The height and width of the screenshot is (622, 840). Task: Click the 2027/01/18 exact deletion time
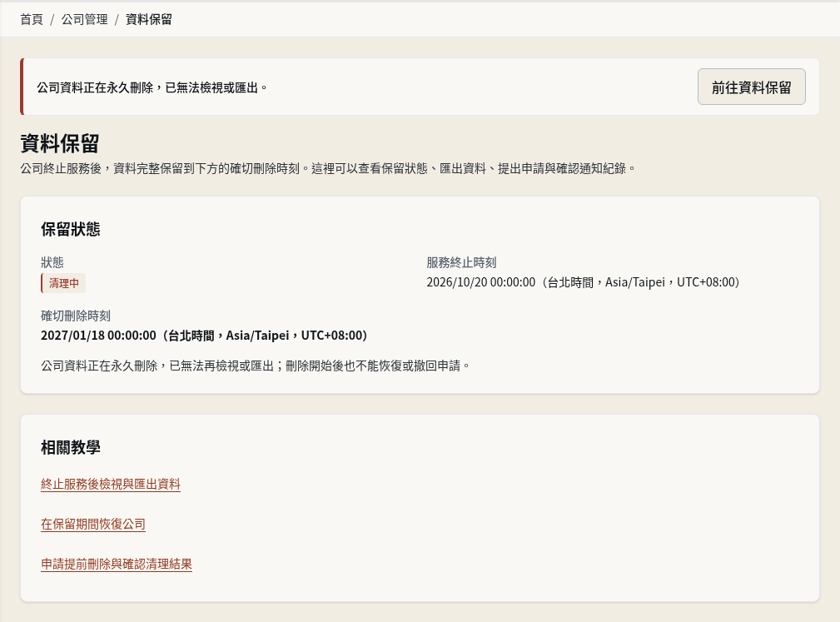(x=204, y=336)
